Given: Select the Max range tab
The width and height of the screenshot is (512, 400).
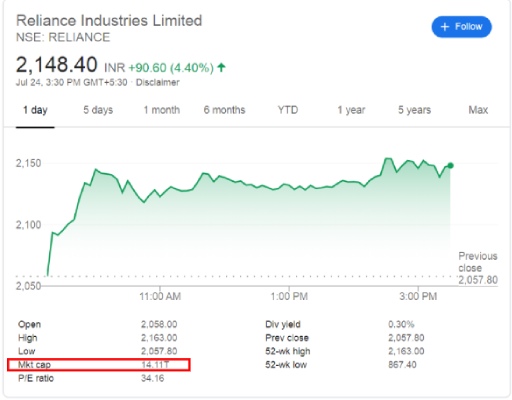Looking at the screenshot, I should [478, 110].
